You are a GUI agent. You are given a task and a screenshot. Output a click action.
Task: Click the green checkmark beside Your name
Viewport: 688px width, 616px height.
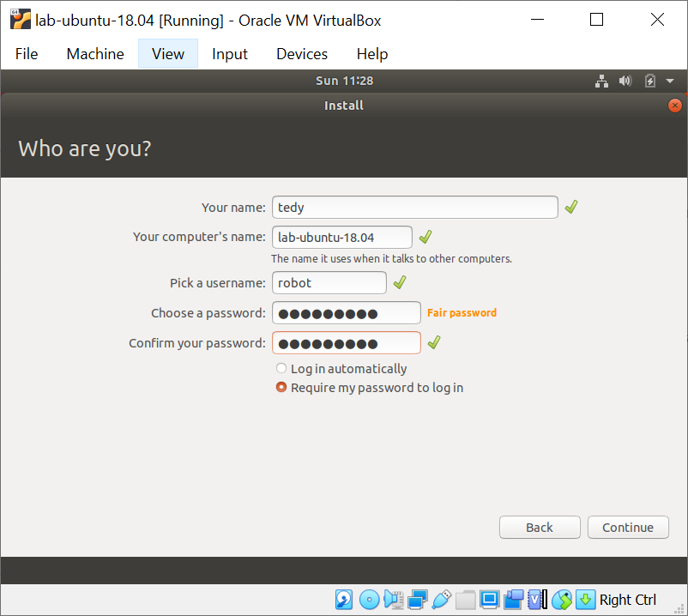tap(571, 207)
